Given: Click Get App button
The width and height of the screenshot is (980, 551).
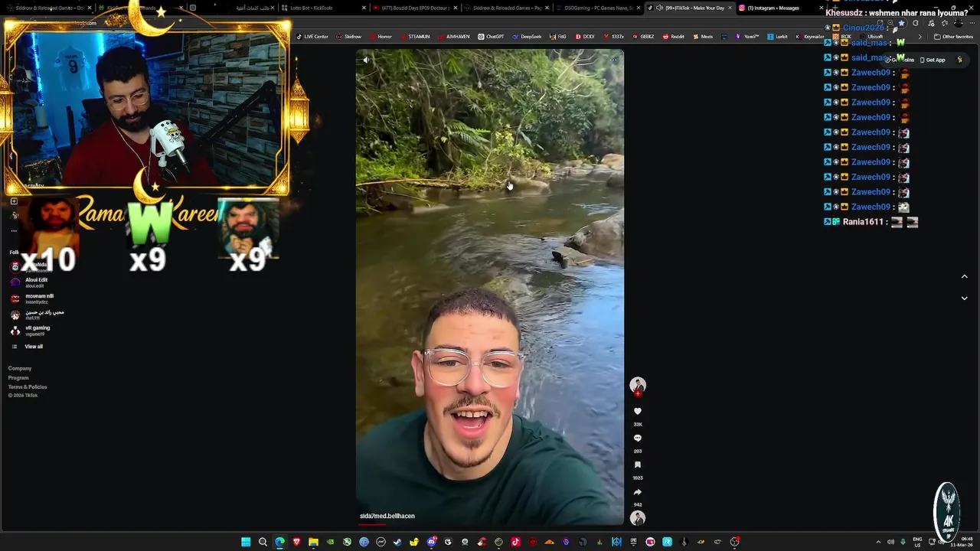Looking at the screenshot, I should (x=932, y=60).
